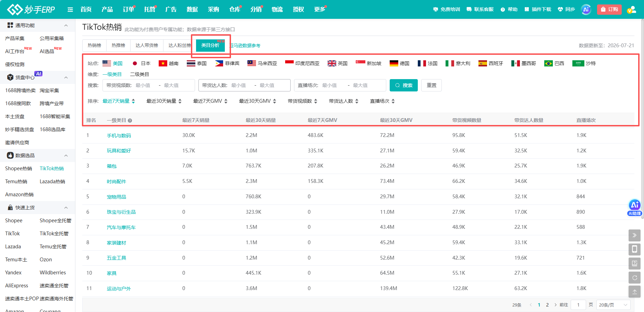Sort by 最近30天销量
This screenshot has width=644, height=312.
[x=164, y=101]
